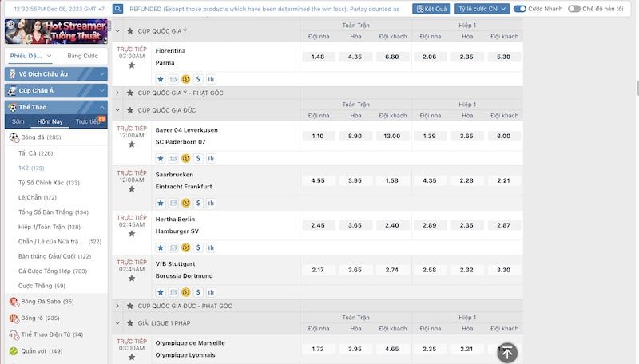
Task: Toggle favorite star next to CÚP QUỐC GIA ĐỨC league
Action: pos(130,110)
